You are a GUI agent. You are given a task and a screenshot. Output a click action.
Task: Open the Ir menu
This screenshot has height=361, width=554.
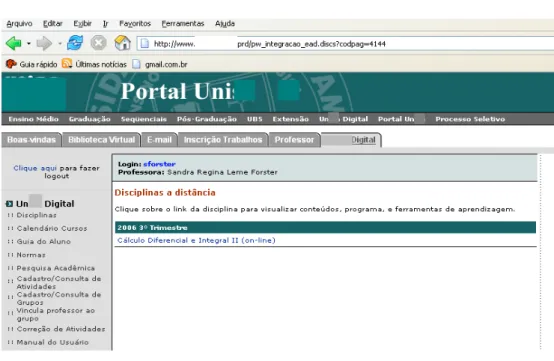105,24
